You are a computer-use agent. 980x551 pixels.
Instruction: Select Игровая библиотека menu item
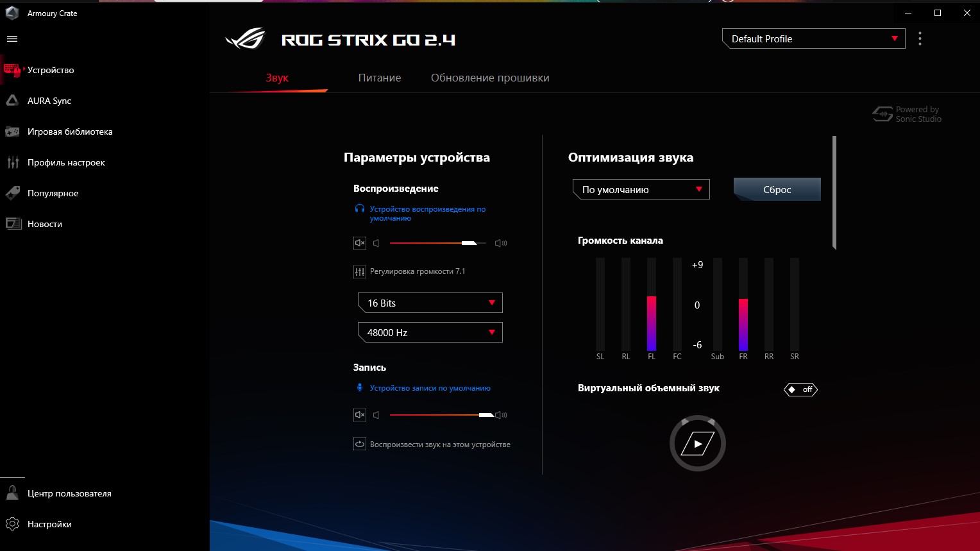(70, 131)
